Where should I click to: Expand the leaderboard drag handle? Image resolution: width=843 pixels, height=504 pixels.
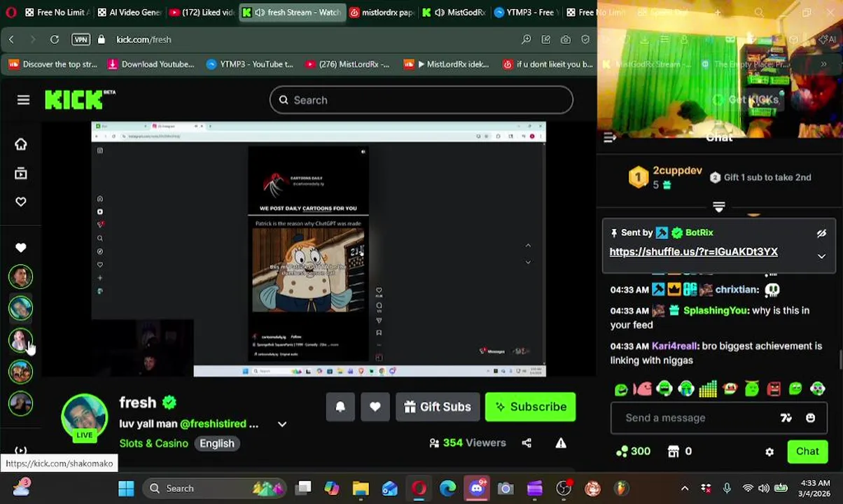718,206
